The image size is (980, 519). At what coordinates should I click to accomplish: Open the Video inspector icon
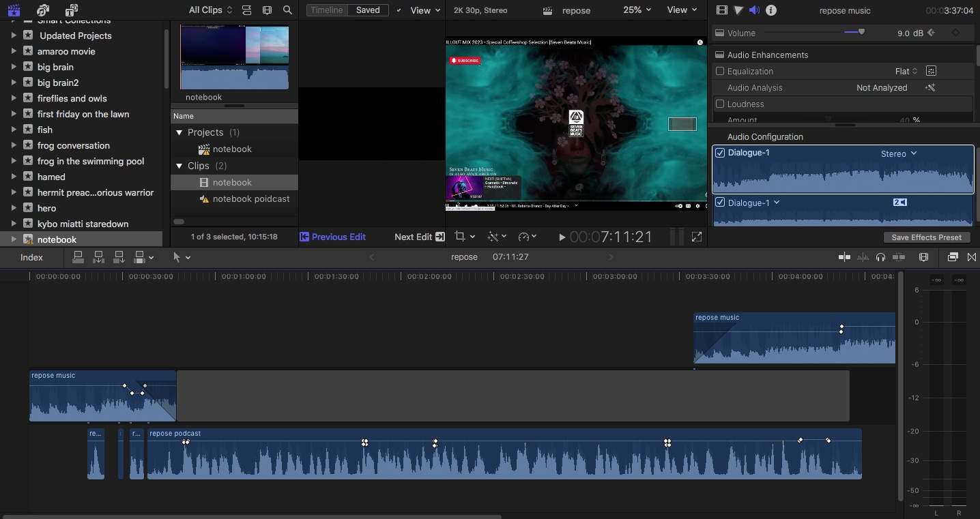click(722, 10)
